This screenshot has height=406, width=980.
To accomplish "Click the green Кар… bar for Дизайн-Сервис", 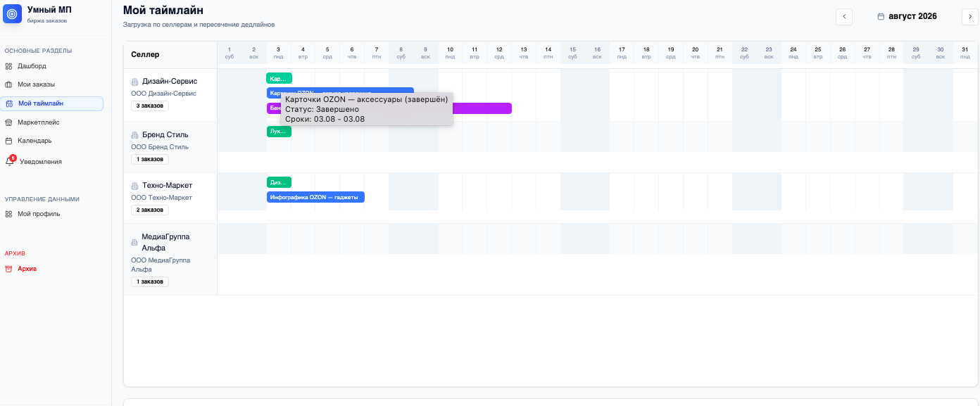I will coord(279,78).
